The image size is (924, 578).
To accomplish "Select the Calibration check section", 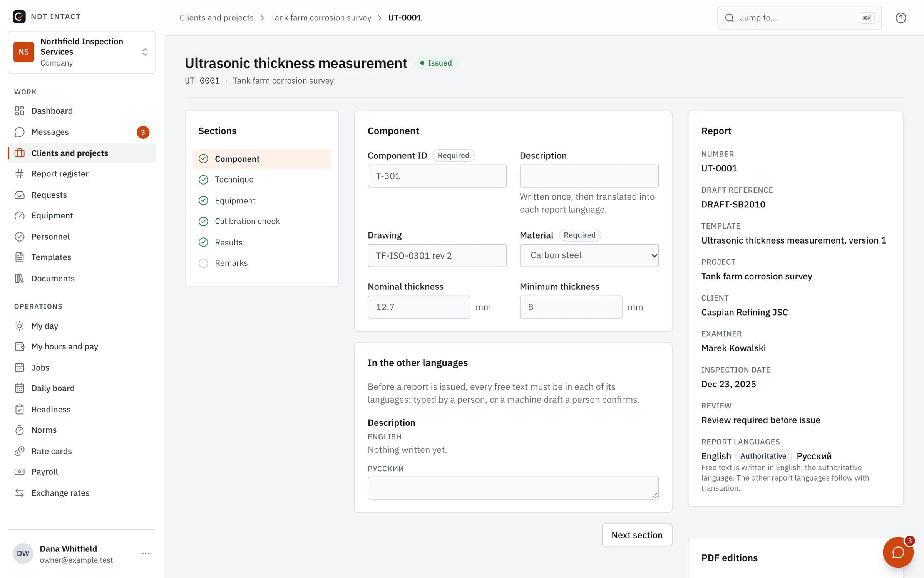I will (x=261, y=222).
